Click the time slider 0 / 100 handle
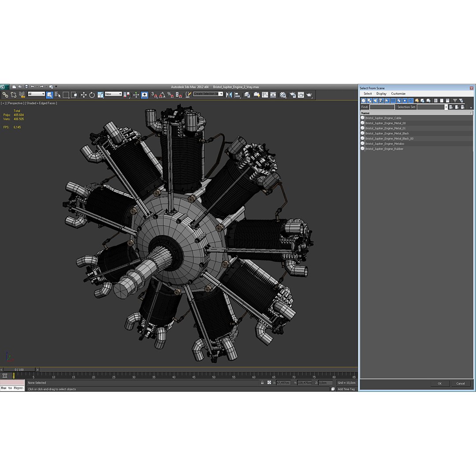The image size is (476, 476). pyautogui.click(x=19, y=369)
